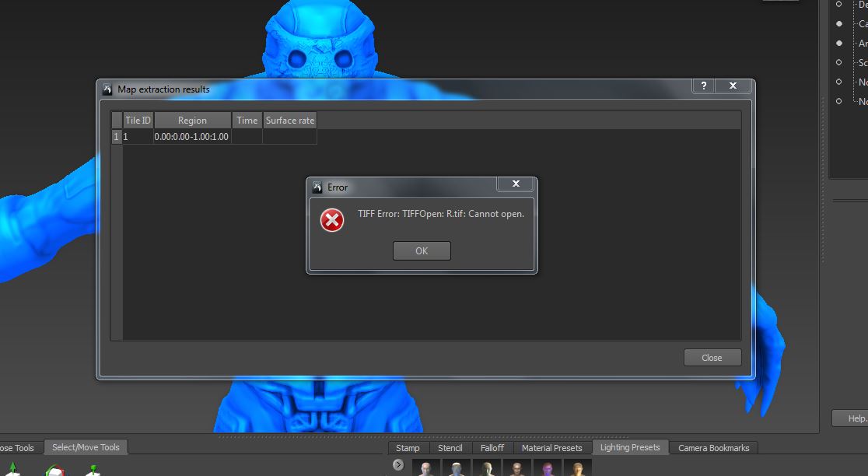Image resolution: width=868 pixels, height=476 pixels.
Task: Toggle the filled dot next to the 'An' entry
Action: 841,43
